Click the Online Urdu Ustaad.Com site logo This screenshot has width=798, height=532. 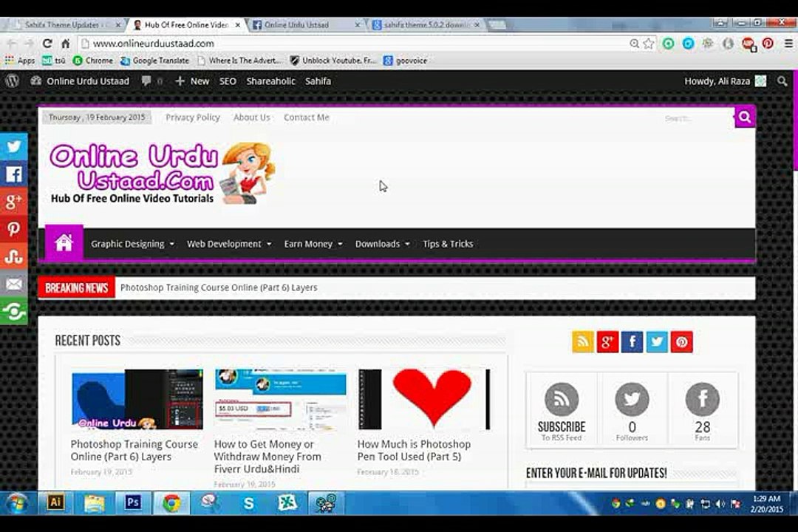tap(163, 173)
